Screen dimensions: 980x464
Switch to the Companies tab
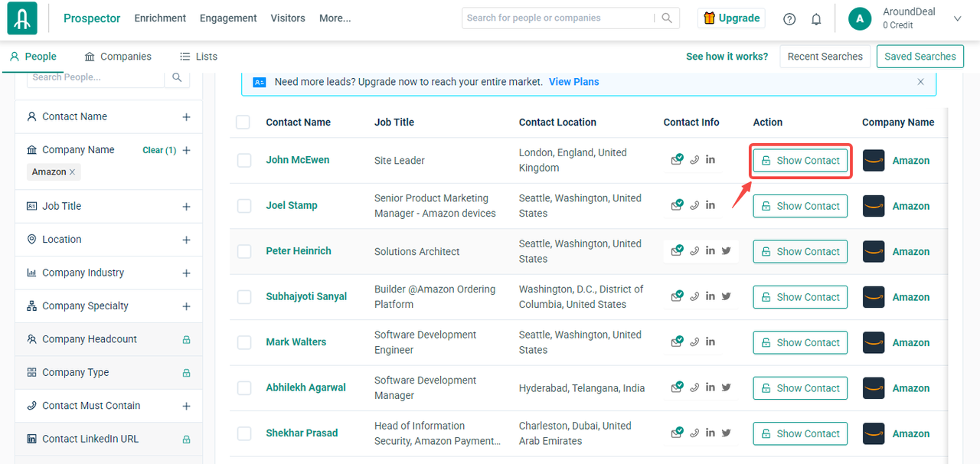click(118, 57)
